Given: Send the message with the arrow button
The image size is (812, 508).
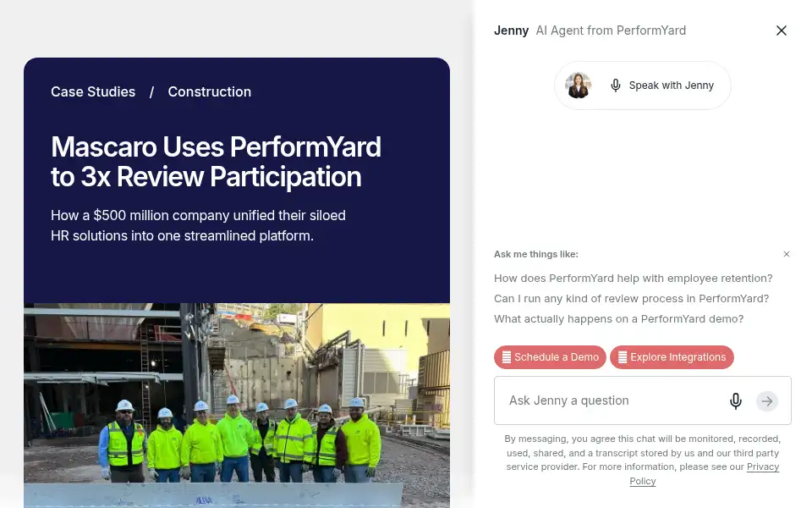Looking at the screenshot, I should [767, 400].
